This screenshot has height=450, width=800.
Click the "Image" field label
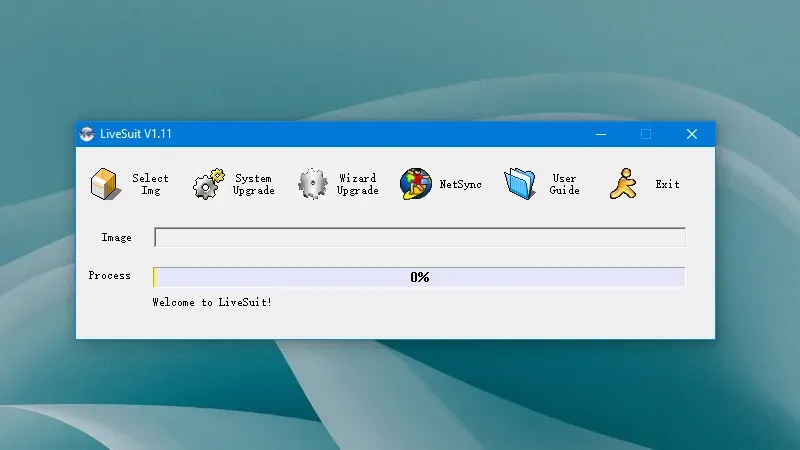point(116,238)
